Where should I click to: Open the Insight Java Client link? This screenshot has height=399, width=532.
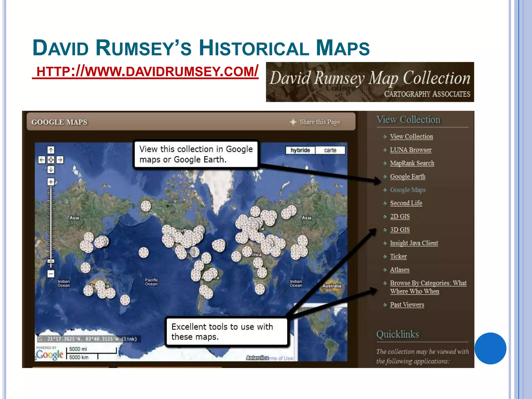(414, 243)
